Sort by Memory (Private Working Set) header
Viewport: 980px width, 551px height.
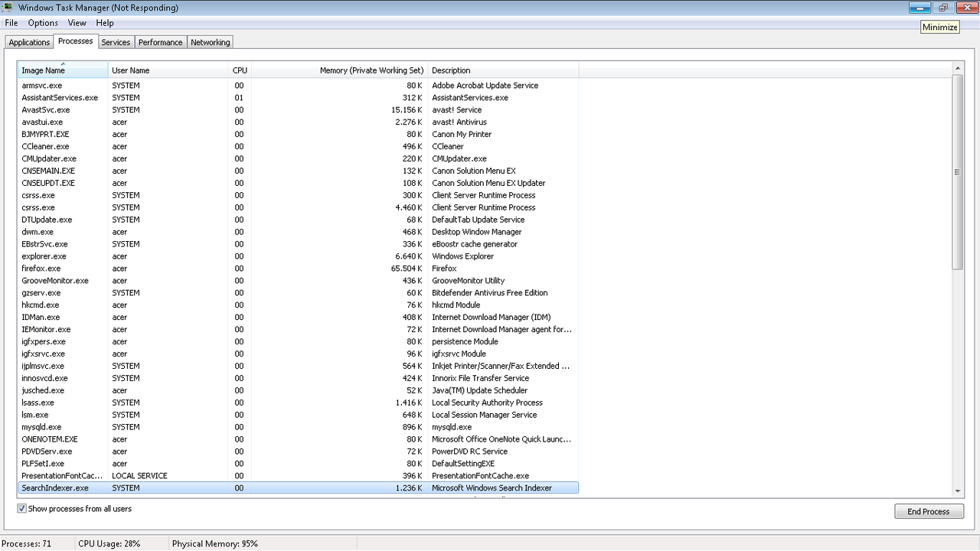pyautogui.click(x=339, y=70)
